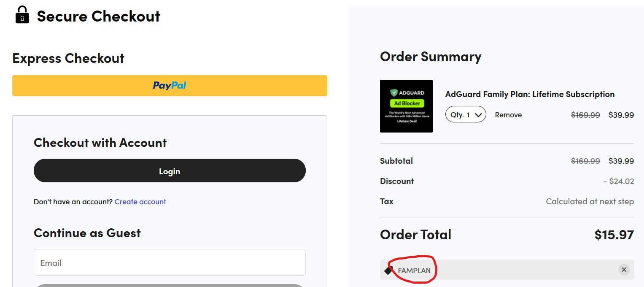Remove the FAMPLAN coupon with the X

[624, 270]
